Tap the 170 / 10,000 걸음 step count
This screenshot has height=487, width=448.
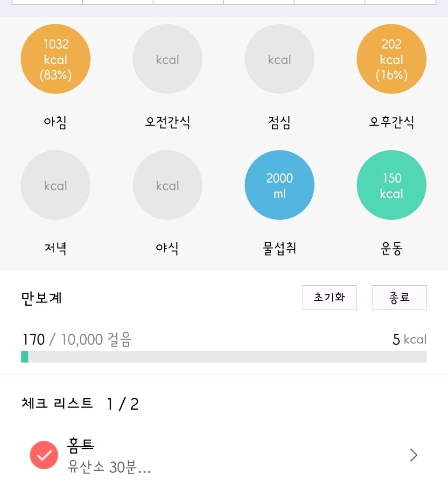pos(77,339)
